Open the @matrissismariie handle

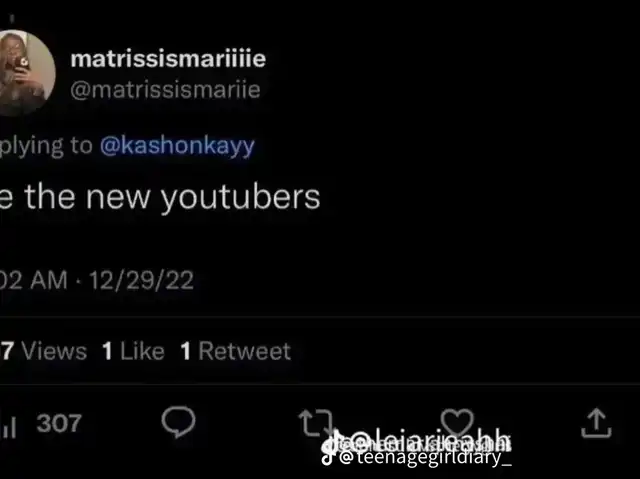[x=165, y=90]
